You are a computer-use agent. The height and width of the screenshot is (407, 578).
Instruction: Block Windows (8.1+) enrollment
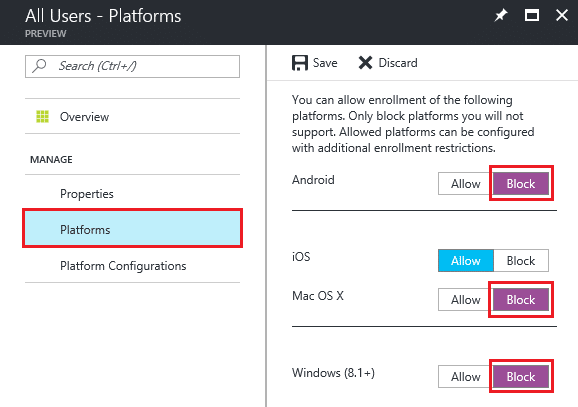click(x=520, y=377)
